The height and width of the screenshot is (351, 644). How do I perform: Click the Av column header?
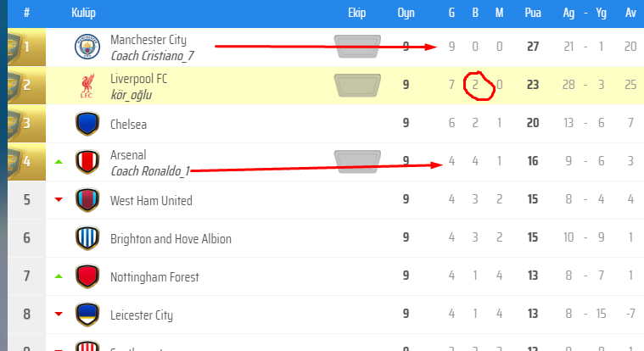point(630,13)
